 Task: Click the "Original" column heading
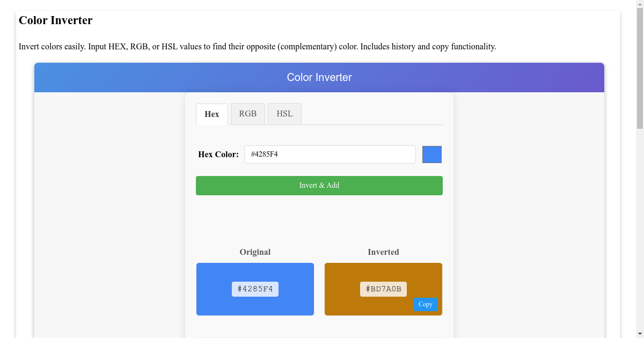(255, 252)
